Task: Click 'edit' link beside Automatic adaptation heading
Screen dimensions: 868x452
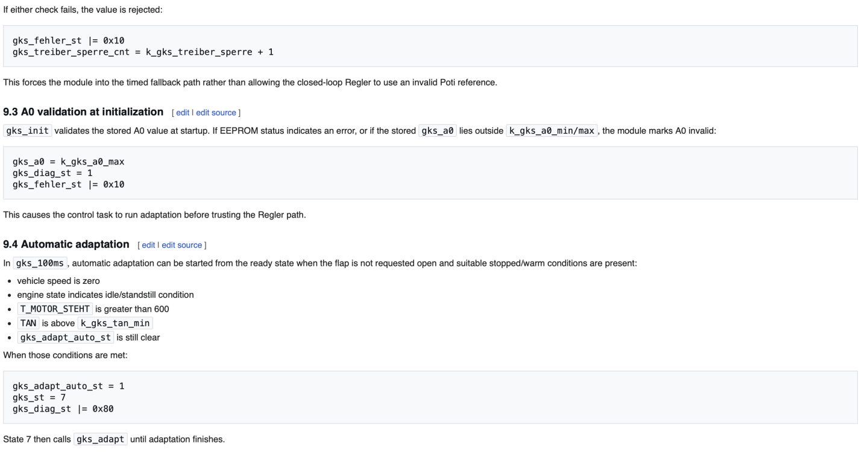Action: 148,245
